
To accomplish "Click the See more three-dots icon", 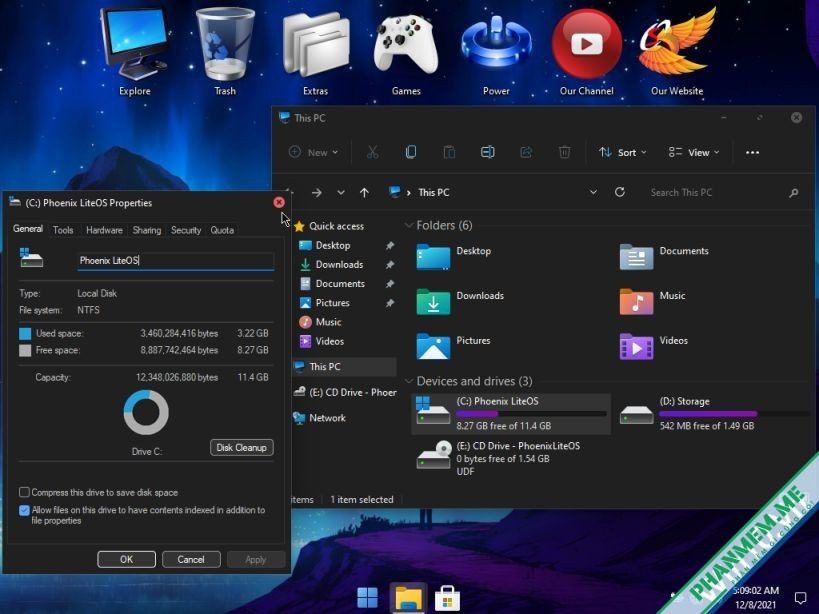I will coord(752,152).
